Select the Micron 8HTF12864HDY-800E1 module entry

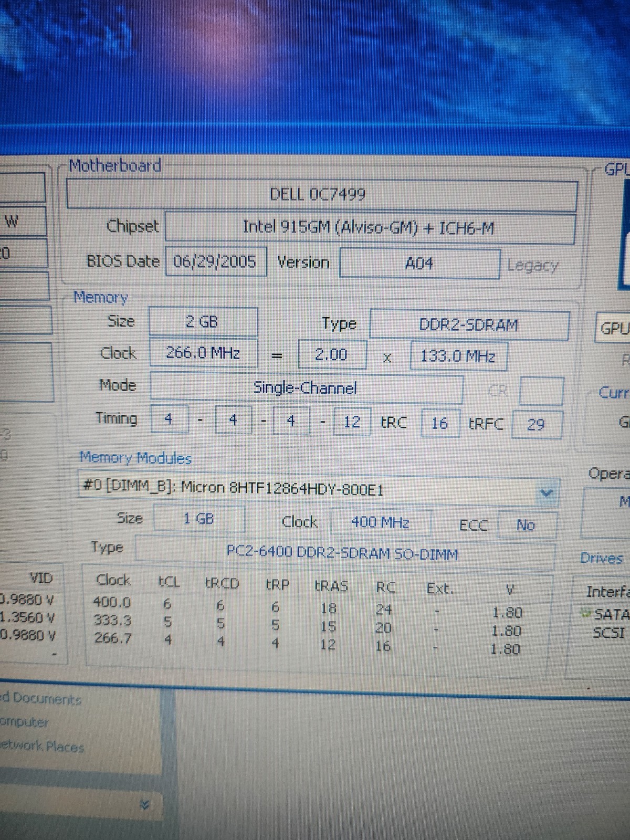318,489
